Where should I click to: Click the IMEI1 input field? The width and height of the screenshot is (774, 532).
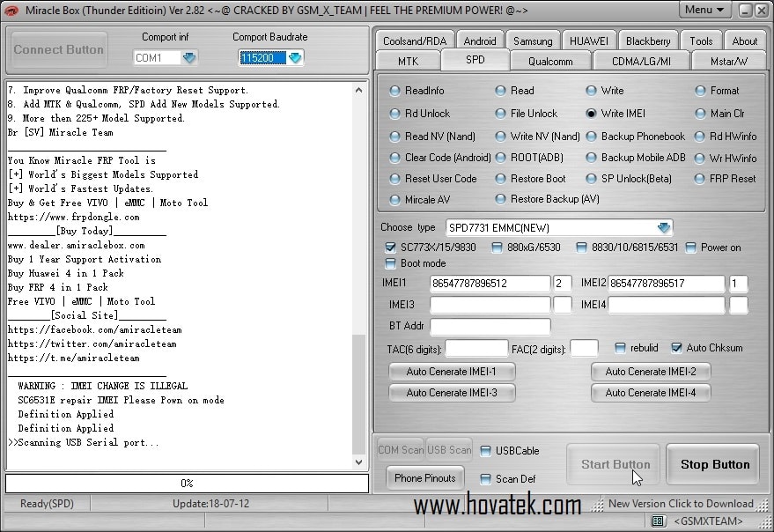490,284
